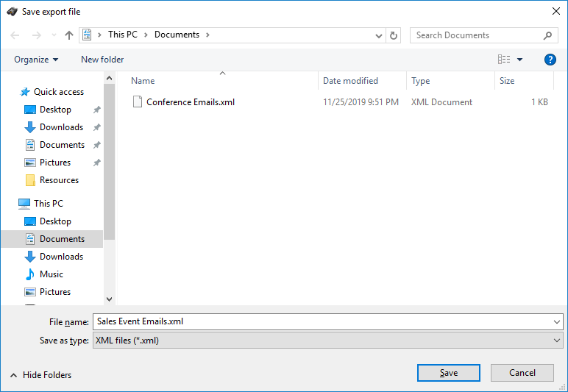Cancel the export dialog
Viewport: 568px width, 392px height.
coord(522,373)
